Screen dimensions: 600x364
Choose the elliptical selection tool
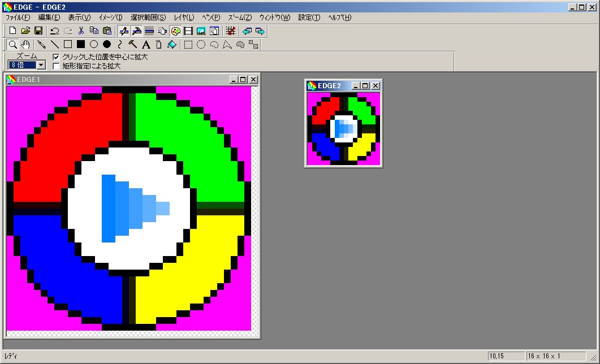pyautogui.click(x=201, y=45)
